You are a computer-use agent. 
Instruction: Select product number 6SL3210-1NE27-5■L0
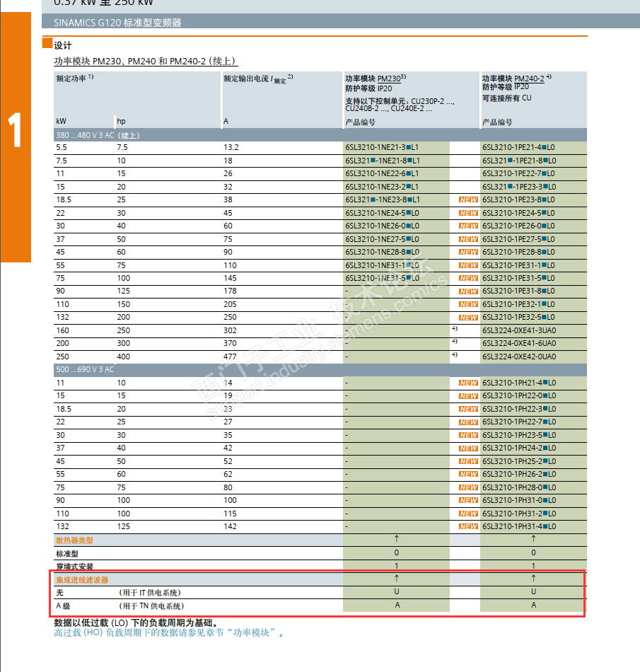tap(382, 239)
